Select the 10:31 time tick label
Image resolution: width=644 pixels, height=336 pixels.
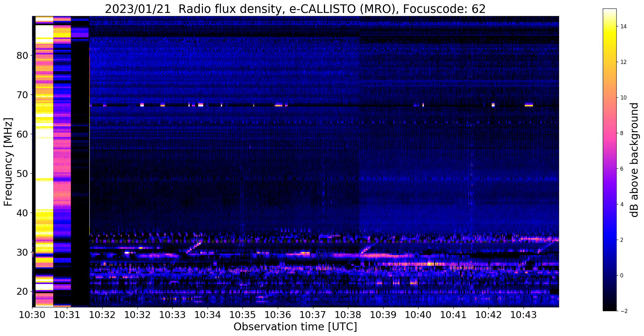click(x=67, y=315)
